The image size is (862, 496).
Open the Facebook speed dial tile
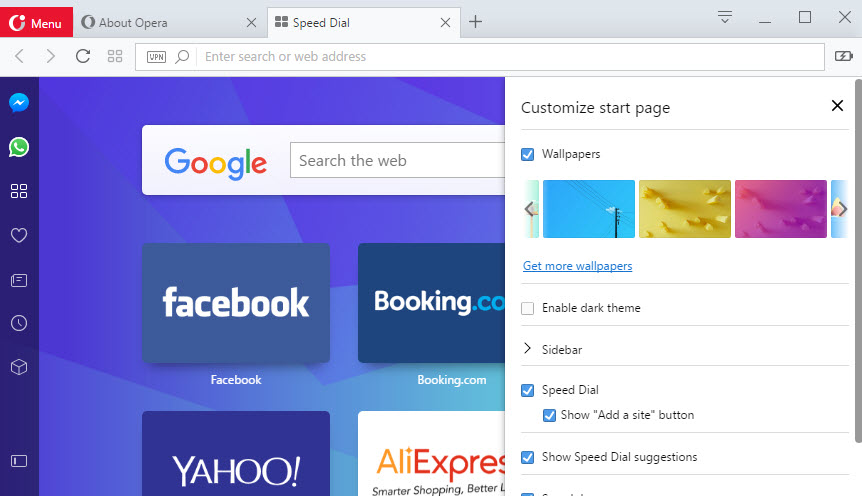(x=236, y=303)
